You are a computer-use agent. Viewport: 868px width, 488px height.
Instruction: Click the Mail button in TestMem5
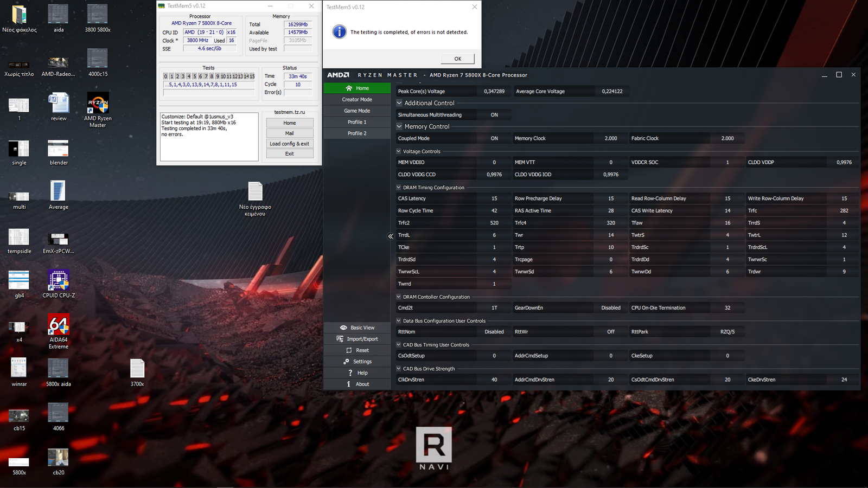(x=290, y=133)
